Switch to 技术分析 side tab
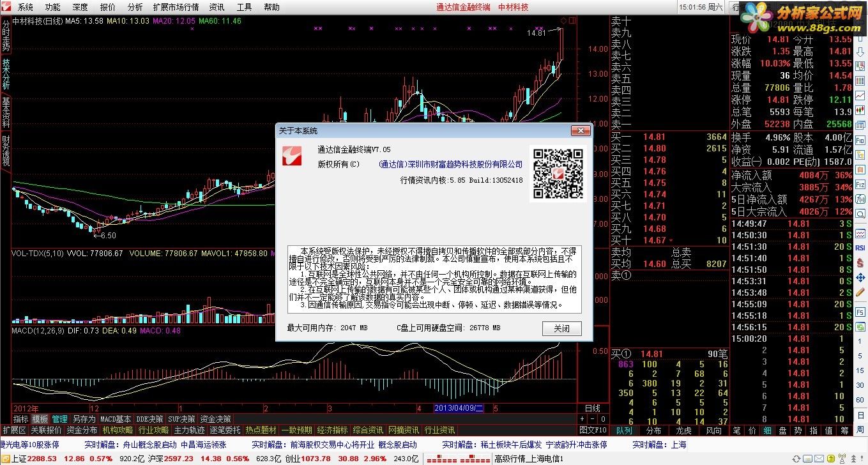This screenshot has height=465, width=868. click(6, 75)
